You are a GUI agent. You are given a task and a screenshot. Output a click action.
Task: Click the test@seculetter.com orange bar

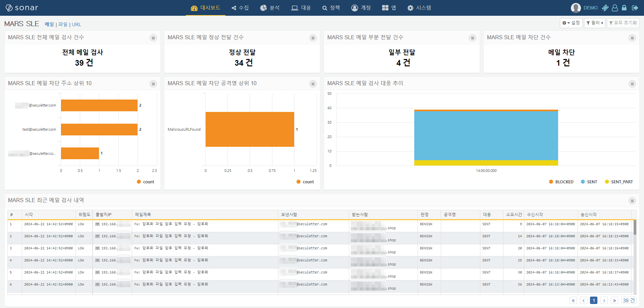tap(99, 129)
